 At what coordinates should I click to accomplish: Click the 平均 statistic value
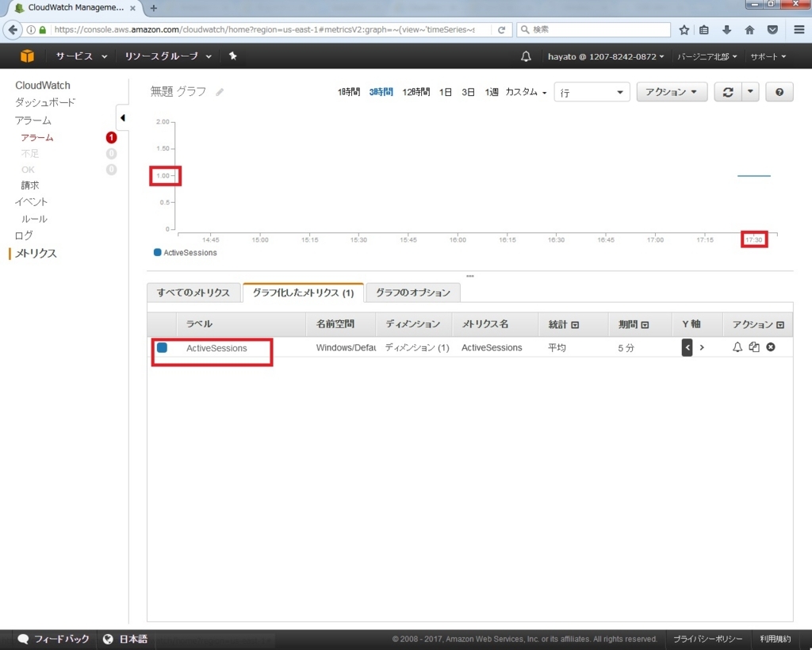(x=557, y=348)
